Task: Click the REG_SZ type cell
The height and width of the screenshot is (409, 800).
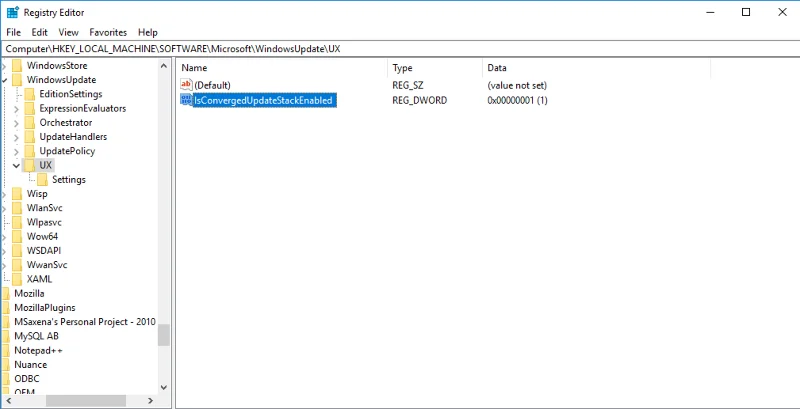Action: (408, 85)
